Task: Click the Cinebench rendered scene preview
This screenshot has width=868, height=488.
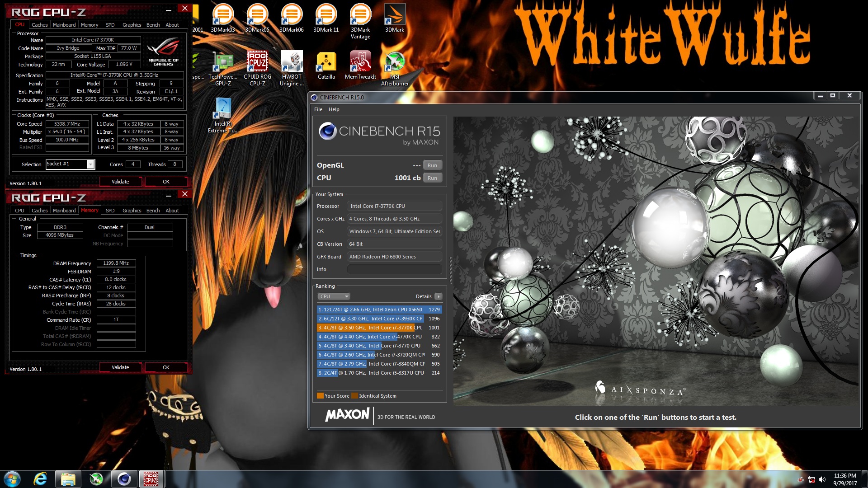Action: 656,261
